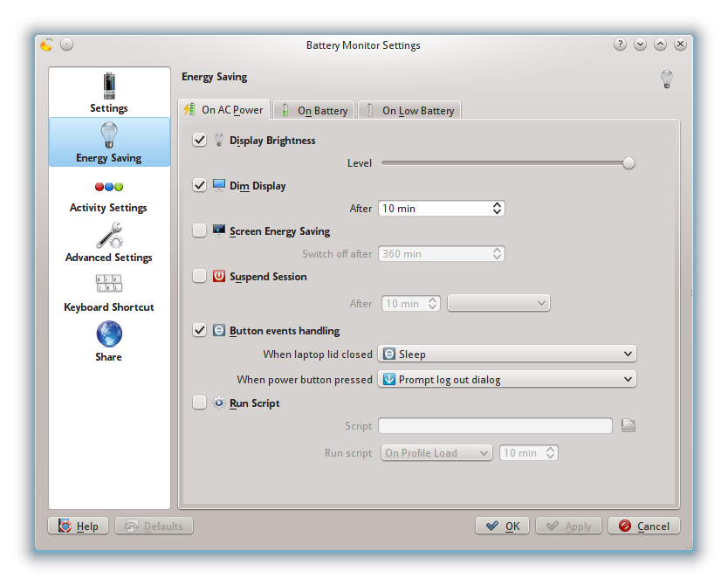Open the Suspend Session action dropdown
The image size is (728, 585).
(498, 303)
